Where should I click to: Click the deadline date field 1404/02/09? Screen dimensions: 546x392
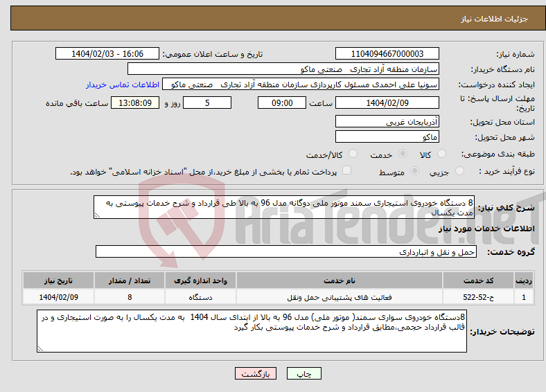click(387, 103)
